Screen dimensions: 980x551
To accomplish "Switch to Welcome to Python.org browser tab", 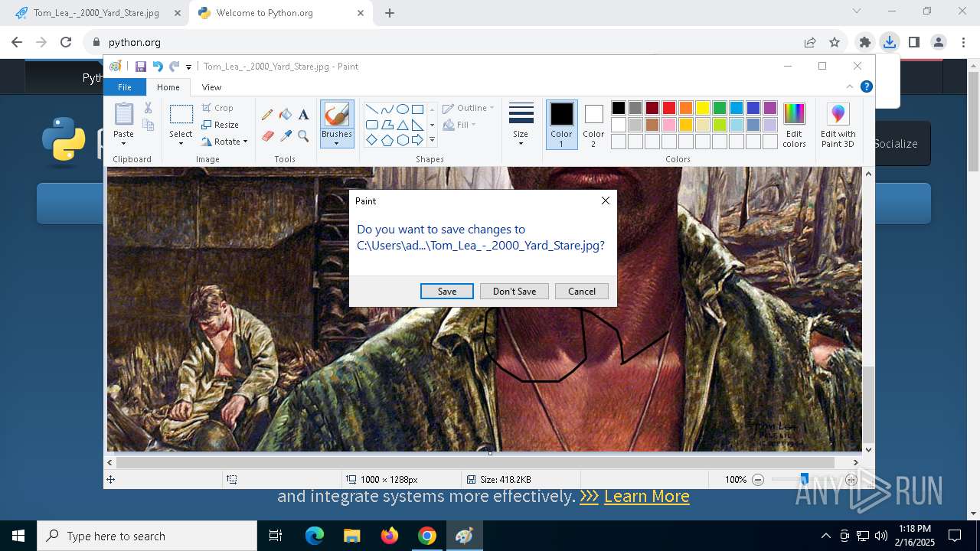I will click(x=282, y=13).
